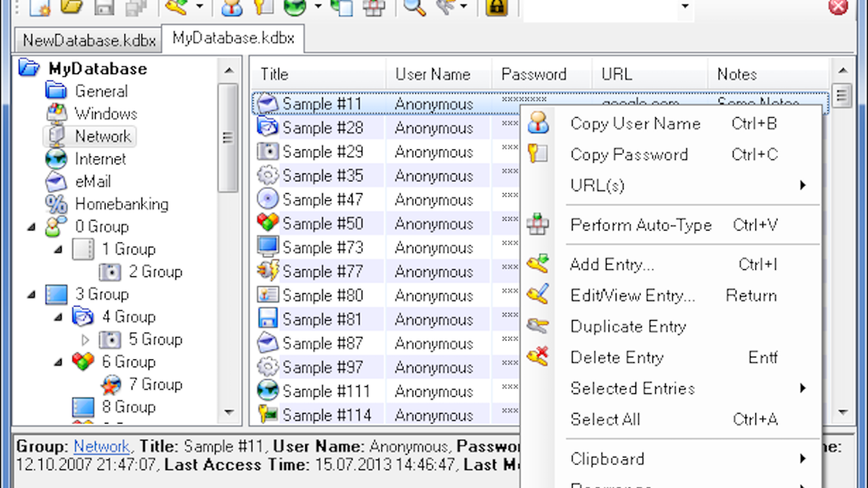Viewport: 868px width, 488px height.
Task: Switch to the NewDatabase.kdbx tab
Action: click(x=89, y=40)
